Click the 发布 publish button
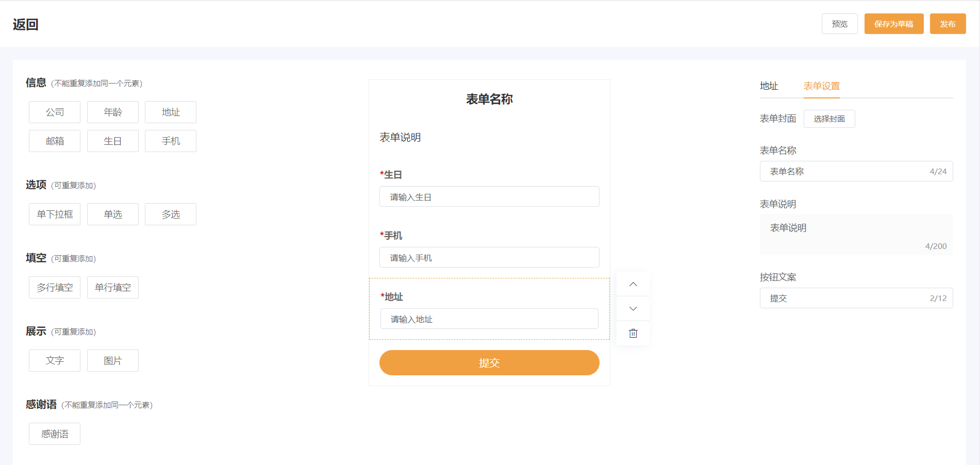Screen dimensions: 980x465 [x=947, y=24]
